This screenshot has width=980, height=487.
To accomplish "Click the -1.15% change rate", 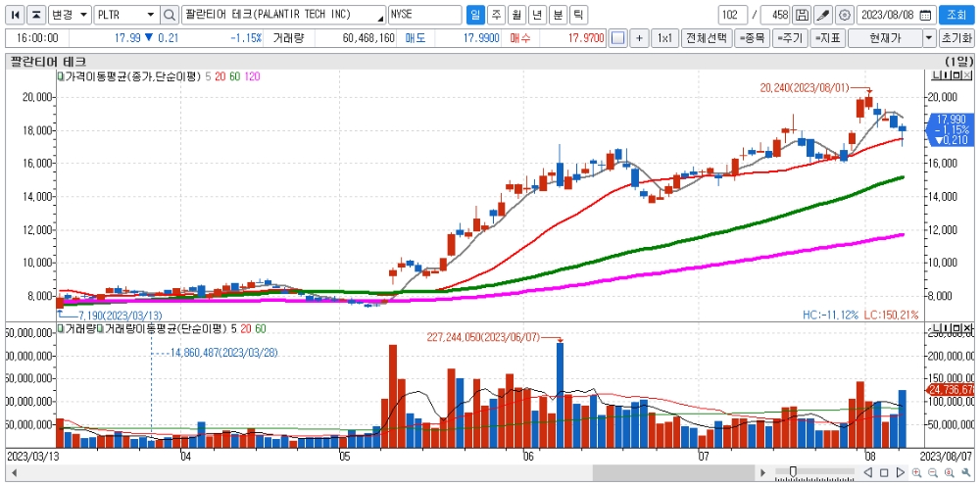I will coord(246,38).
